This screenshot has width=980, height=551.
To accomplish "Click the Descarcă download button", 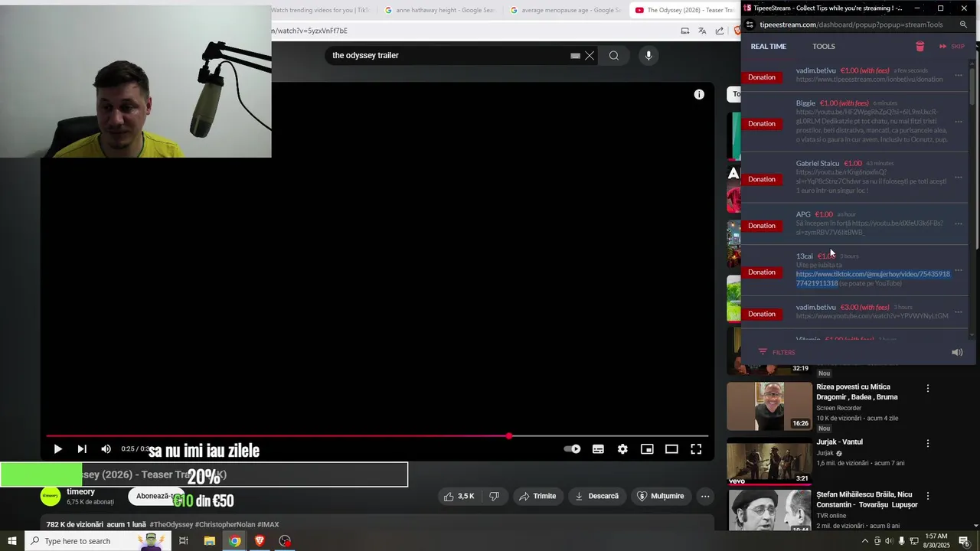I will click(x=596, y=496).
